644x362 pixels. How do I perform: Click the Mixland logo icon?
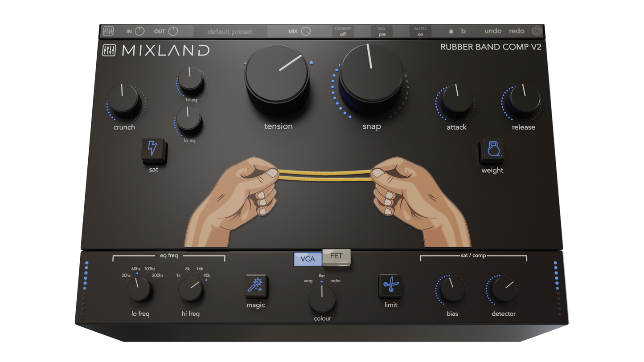pyautogui.click(x=110, y=50)
